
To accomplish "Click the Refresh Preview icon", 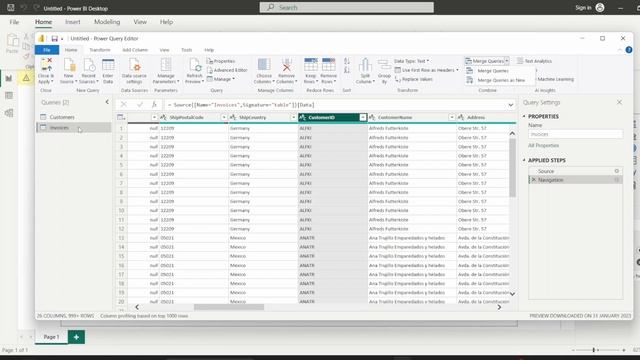I will 195,65.
